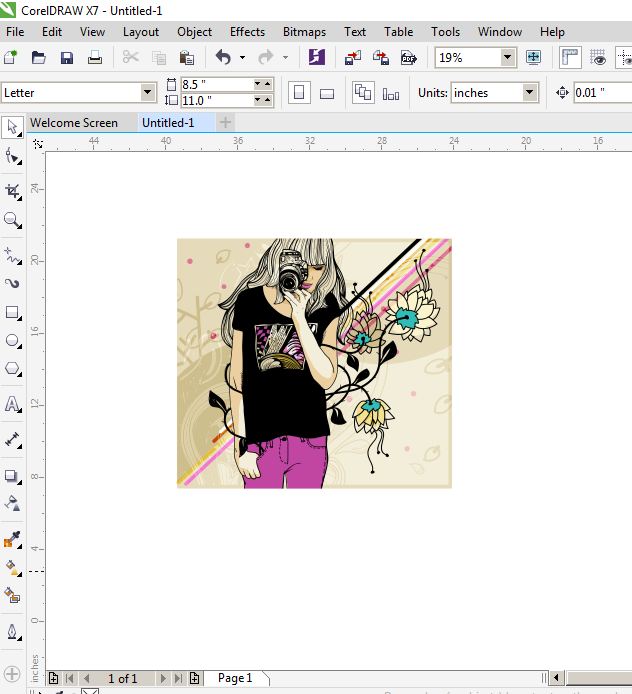Open the Units inches dropdown
The image size is (632, 694).
point(529,93)
